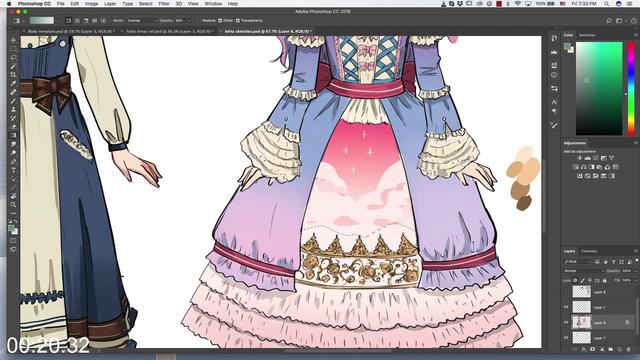
Task: Open the Histogram panel icon
Action: 554,52
